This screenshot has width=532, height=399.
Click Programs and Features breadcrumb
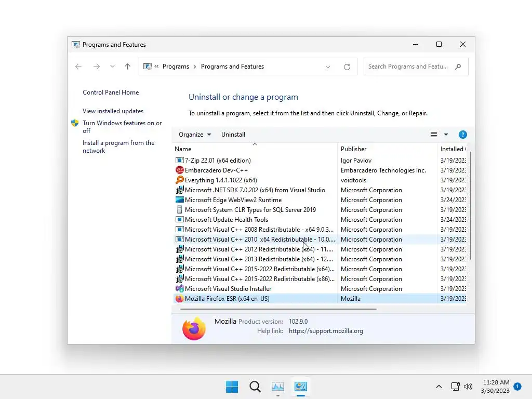(x=232, y=66)
